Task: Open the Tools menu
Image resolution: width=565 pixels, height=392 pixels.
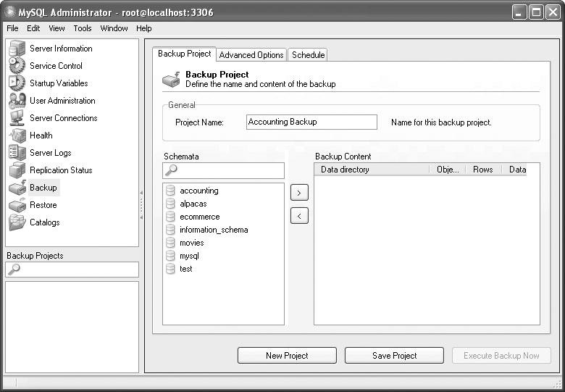Action: [x=83, y=28]
